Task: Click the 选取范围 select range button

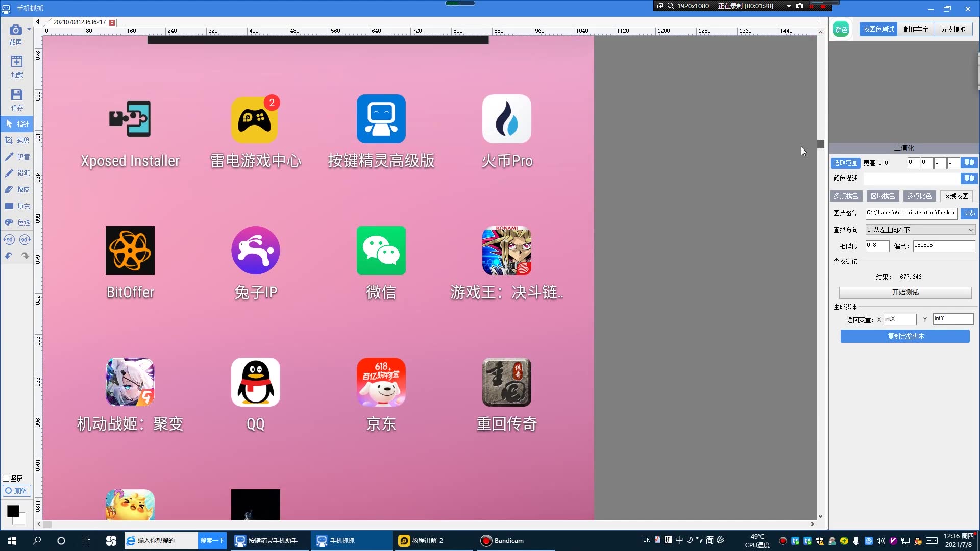Action: tap(845, 163)
